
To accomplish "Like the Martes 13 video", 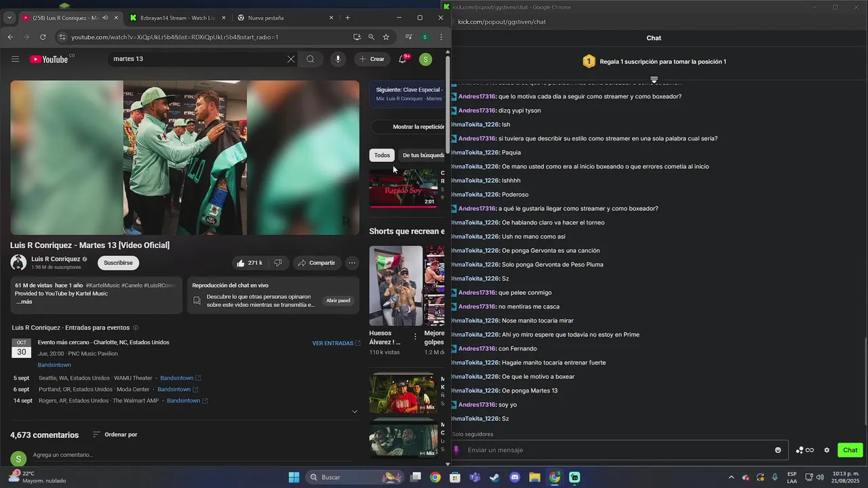I will point(249,263).
